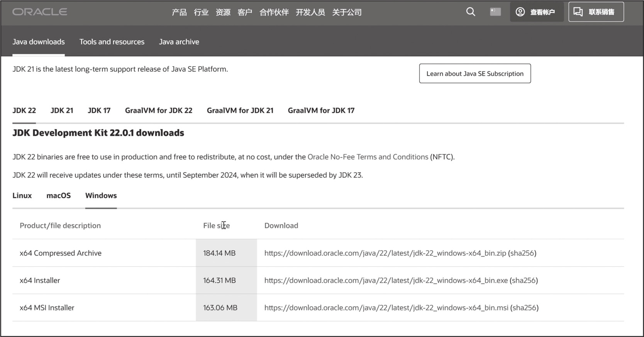Open the 合作伙伴 menu

[x=274, y=12]
